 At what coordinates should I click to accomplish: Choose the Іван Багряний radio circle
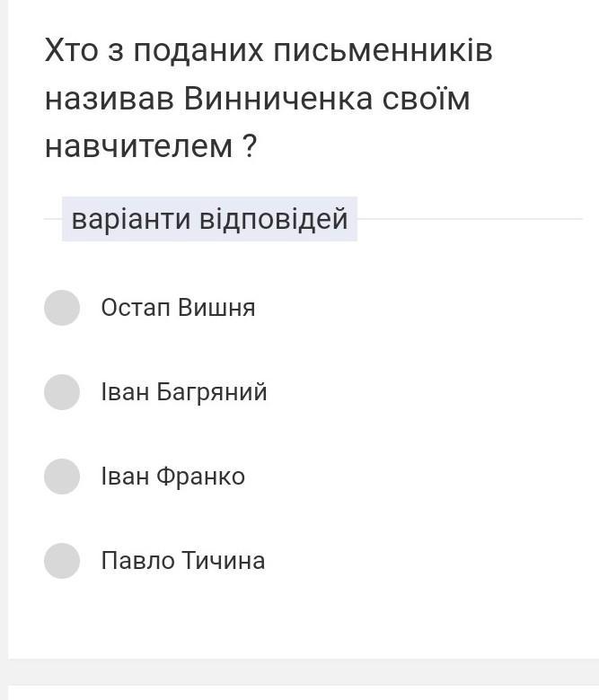coord(62,392)
